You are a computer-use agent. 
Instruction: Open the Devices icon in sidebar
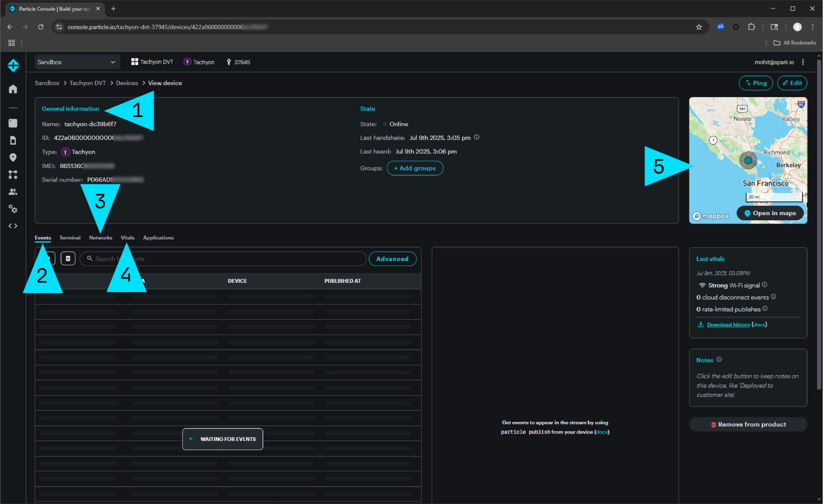click(13, 123)
